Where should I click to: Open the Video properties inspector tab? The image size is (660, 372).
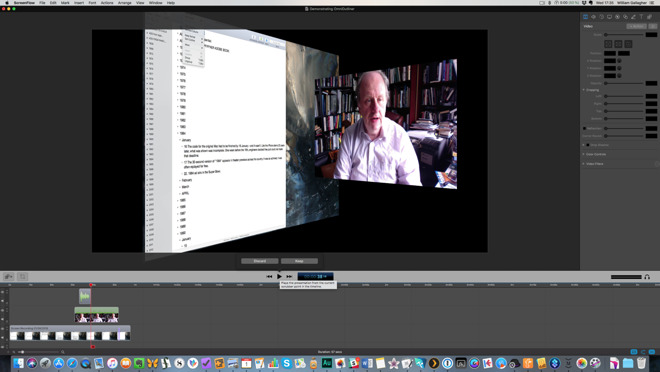[585, 17]
